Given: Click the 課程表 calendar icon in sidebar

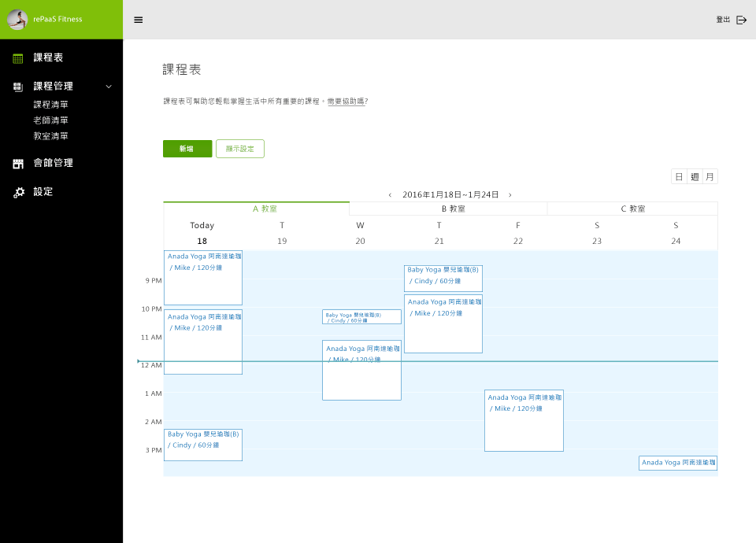Looking at the screenshot, I should [x=18, y=58].
